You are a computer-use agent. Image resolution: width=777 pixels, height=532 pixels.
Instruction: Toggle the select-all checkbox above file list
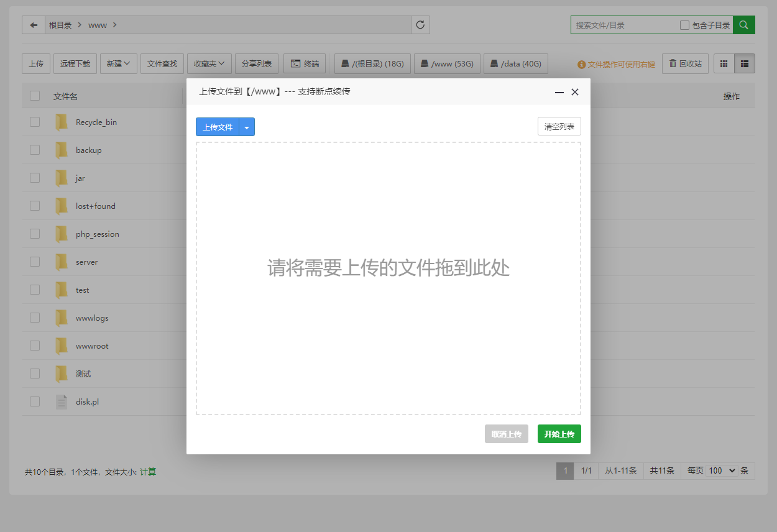click(x=34, y=96)
